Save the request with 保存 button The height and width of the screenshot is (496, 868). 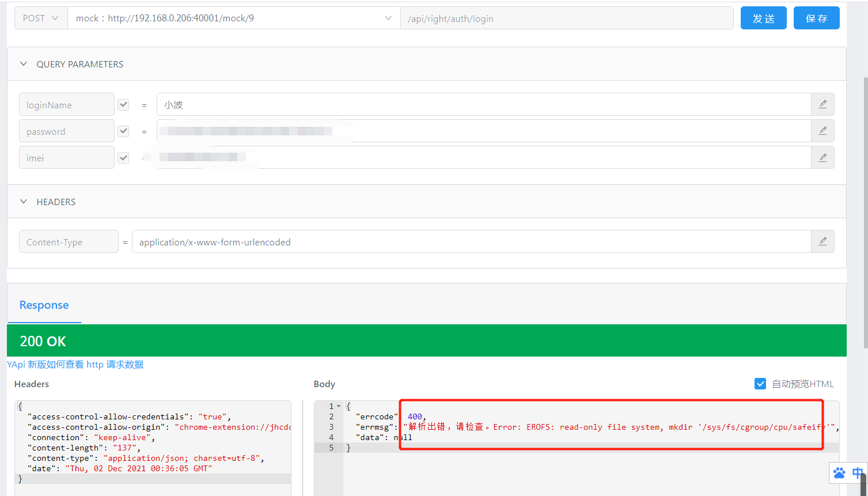[816, 18]
